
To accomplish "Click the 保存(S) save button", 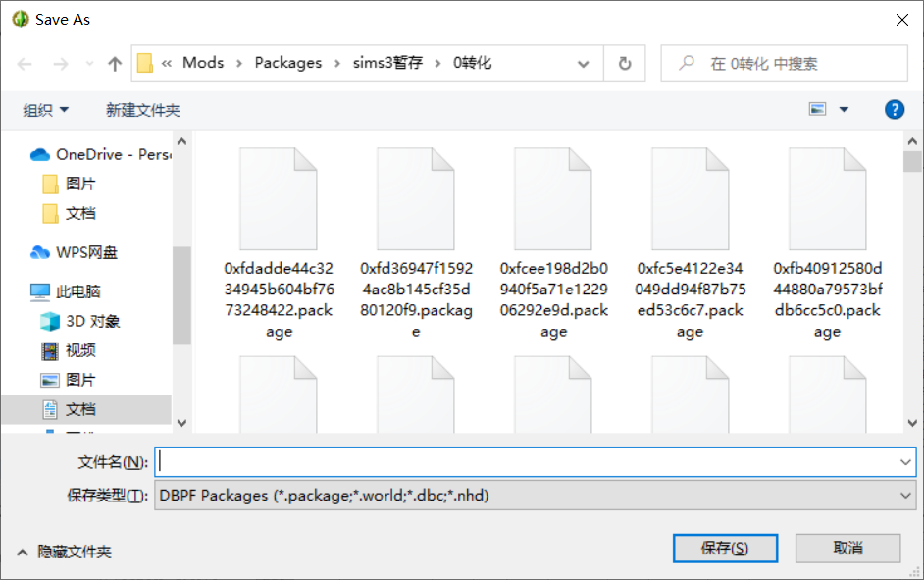I will pyautogui.click(x=725, y=549).
